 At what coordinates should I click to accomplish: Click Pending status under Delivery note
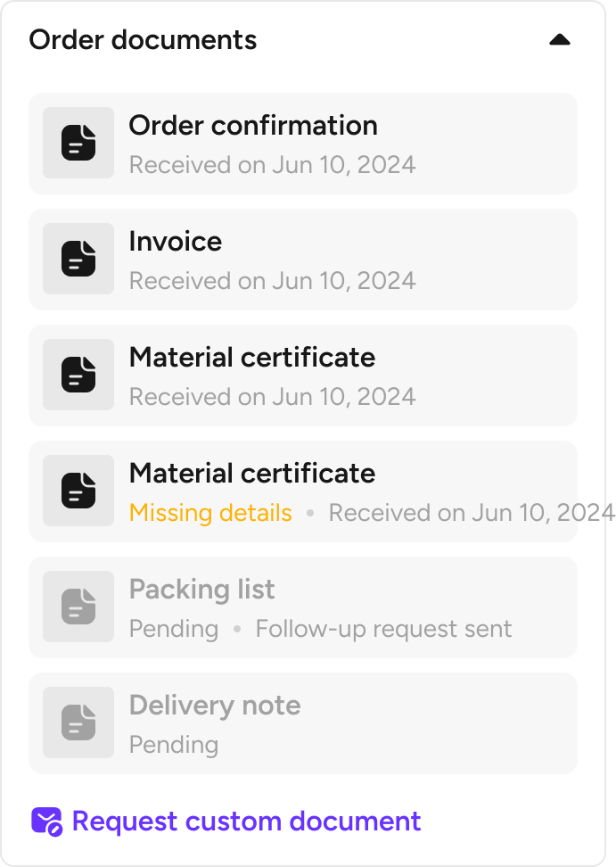click(x=174, y=745)
